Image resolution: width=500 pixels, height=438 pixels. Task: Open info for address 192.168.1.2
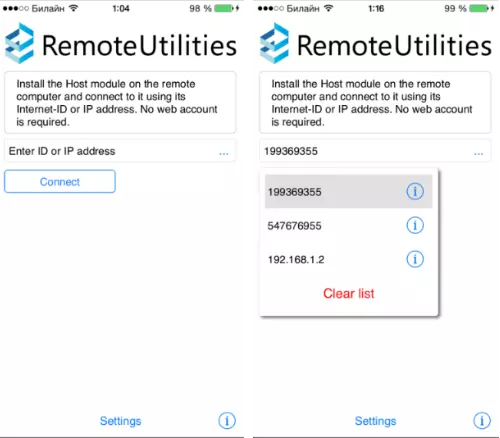pyautogui.click(x=415, y=259)
